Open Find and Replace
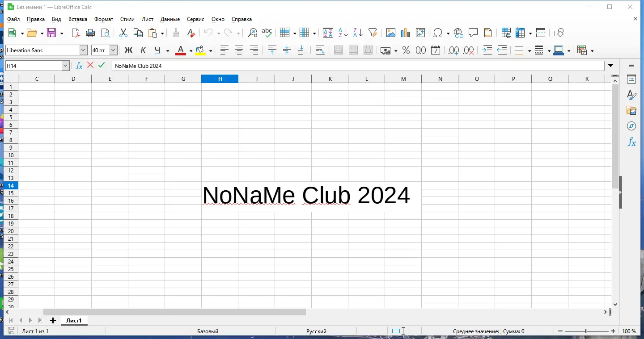The width and height of the screenshot is (644, 339). pos(252,33)
